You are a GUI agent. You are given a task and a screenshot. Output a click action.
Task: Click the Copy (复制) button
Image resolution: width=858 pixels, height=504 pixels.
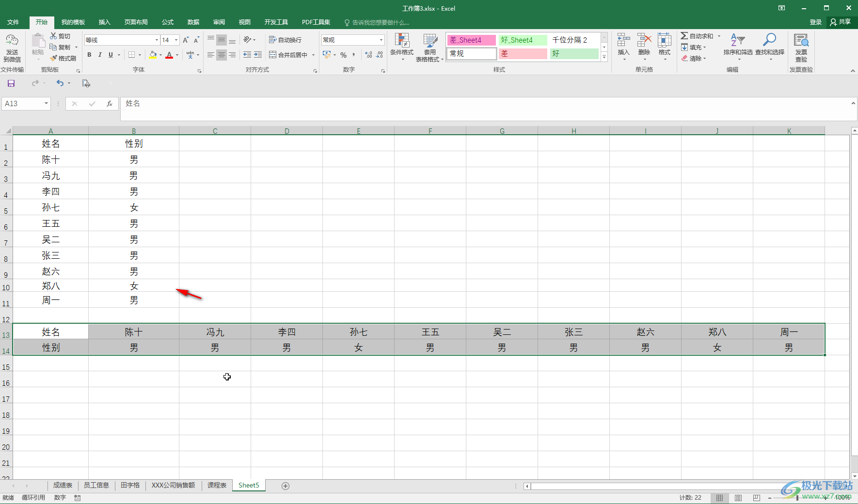[61, 47]
